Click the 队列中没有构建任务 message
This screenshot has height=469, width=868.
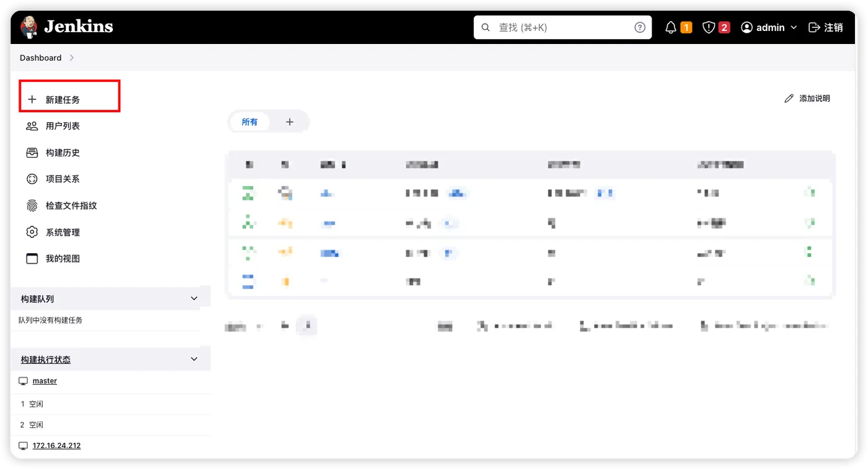click(50, 320)
